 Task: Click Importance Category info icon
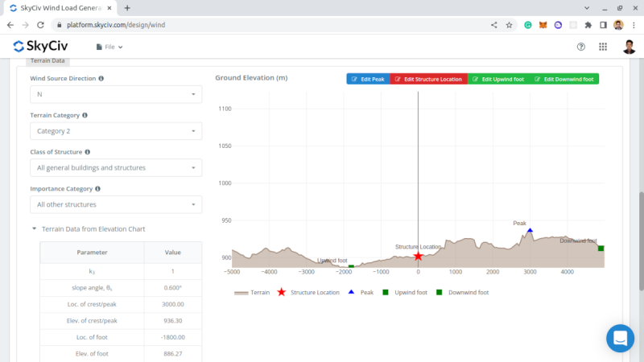pyautogui.click(x=98, y=189)
